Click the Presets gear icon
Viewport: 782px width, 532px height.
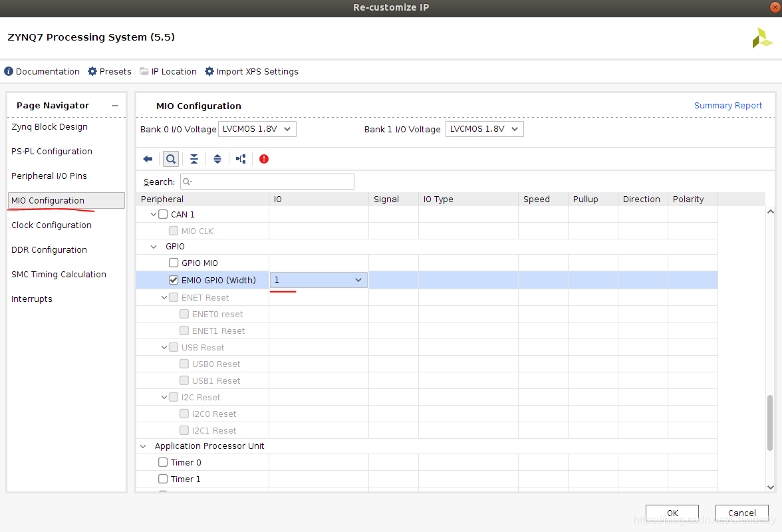point(92,71)
